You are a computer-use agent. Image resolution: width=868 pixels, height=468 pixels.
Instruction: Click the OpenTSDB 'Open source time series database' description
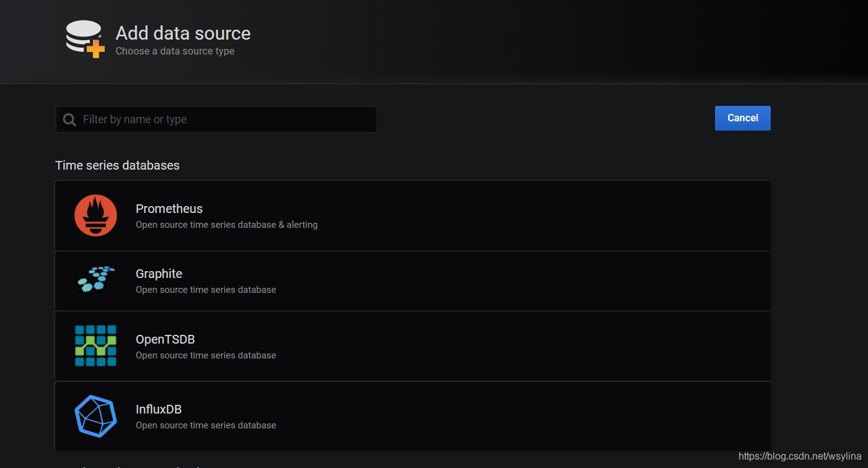(x=206, y=355)
